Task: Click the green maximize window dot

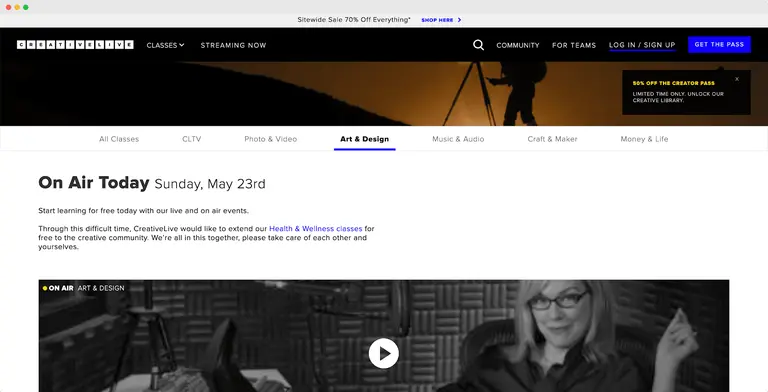Action: (x=26, y=7)
